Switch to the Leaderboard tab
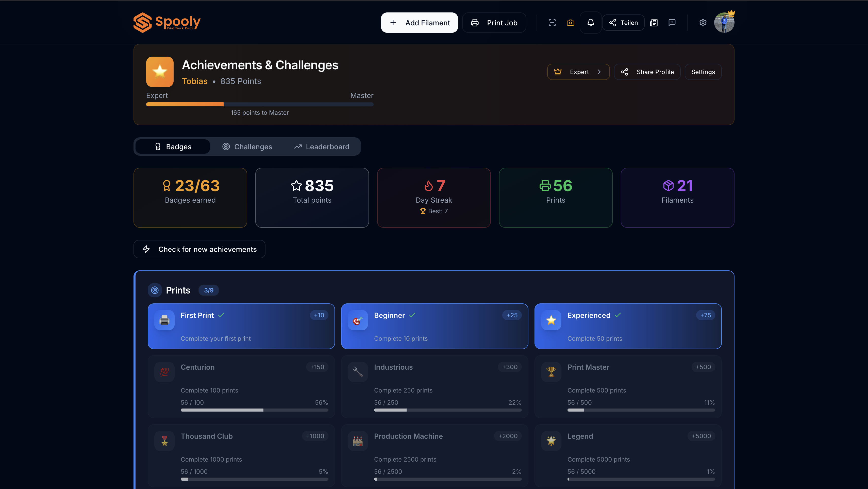 point(322,146)
